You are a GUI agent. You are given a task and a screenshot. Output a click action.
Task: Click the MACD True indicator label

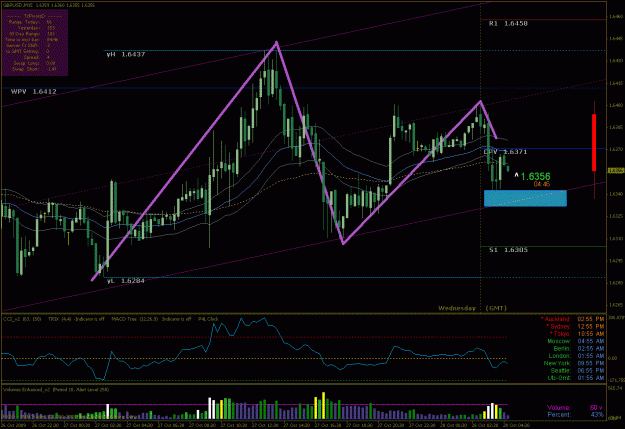pyautogui.click(x=151, y=319)
